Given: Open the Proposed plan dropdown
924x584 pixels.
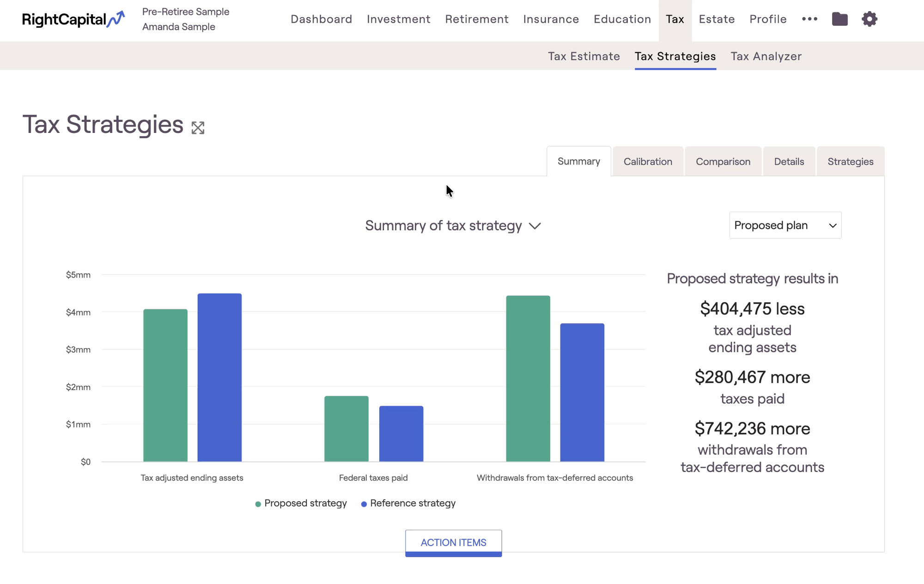Looking at the screenshot, I should [x=785, y=225].
